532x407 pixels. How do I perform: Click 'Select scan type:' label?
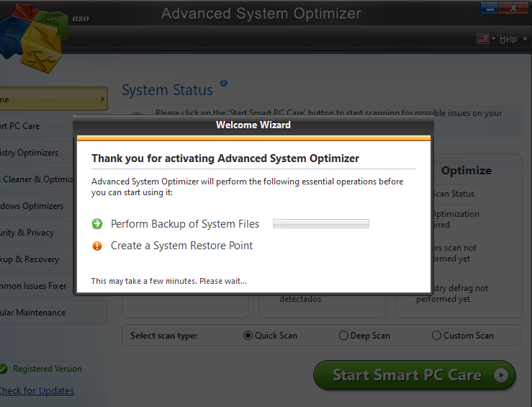pos(163,336)
